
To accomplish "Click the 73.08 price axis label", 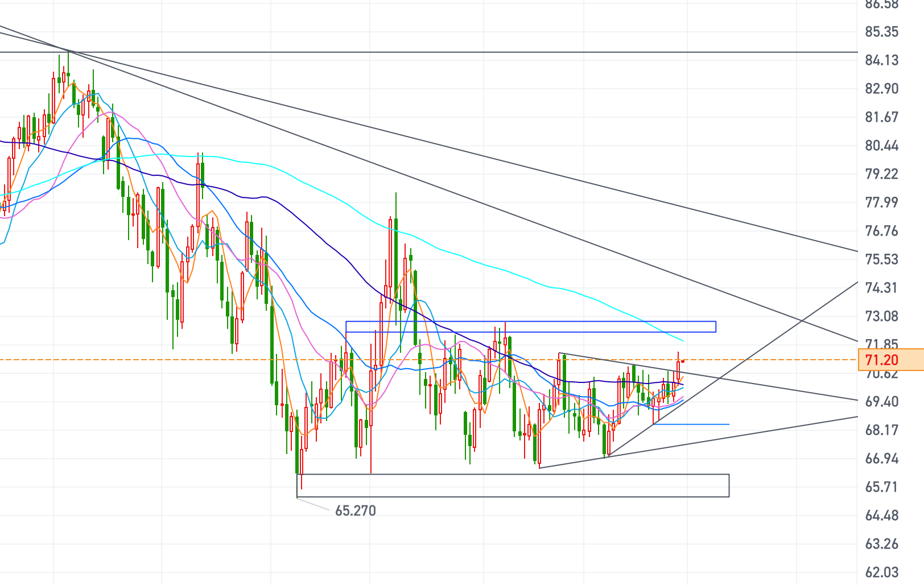I will pos(881,316).
